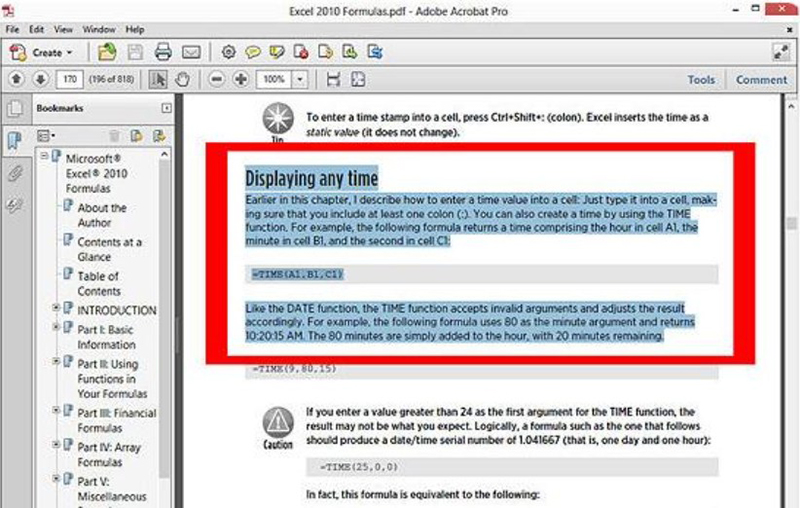The image size is (800, 508).
Task: Collapse the Microsoft Excel 2010 Formulas bookmark
Action: [43, 157]
